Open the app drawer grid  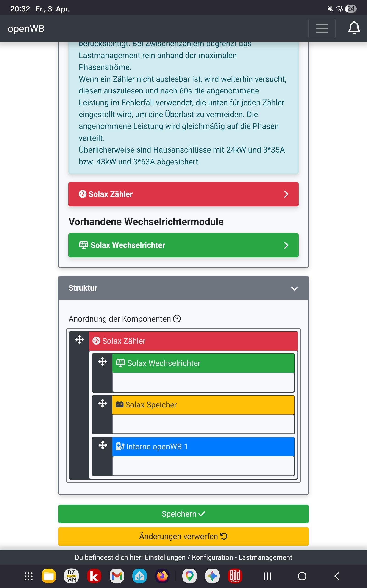[28, 576]
